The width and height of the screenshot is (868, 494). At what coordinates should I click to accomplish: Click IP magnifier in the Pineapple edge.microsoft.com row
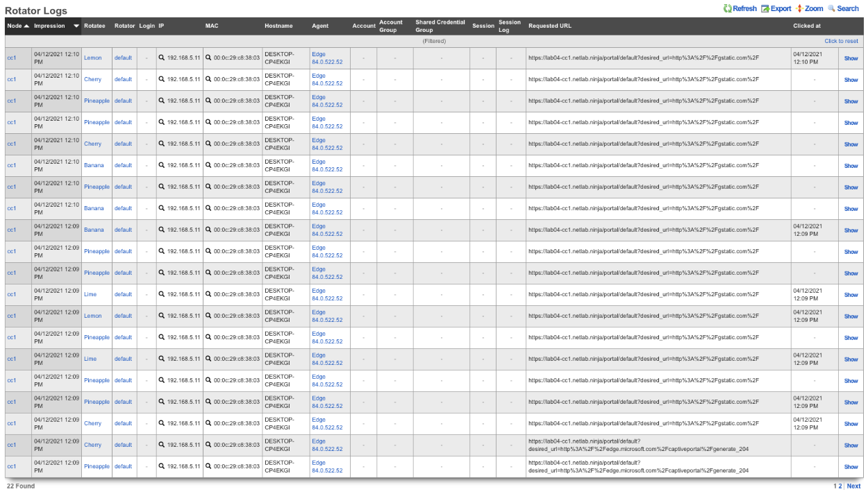tap(162, 467)
